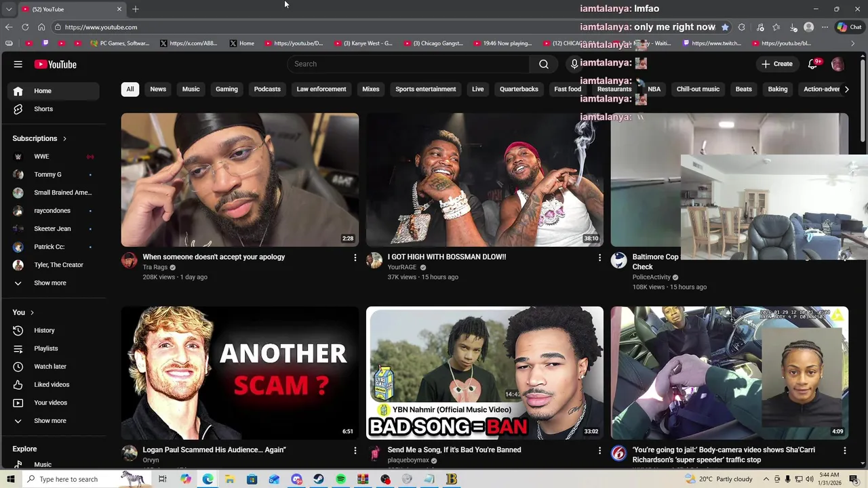Click 'Send Me a Song' video title
The width and height of the screenshot is (868, 488).
[x=454, y=450]
